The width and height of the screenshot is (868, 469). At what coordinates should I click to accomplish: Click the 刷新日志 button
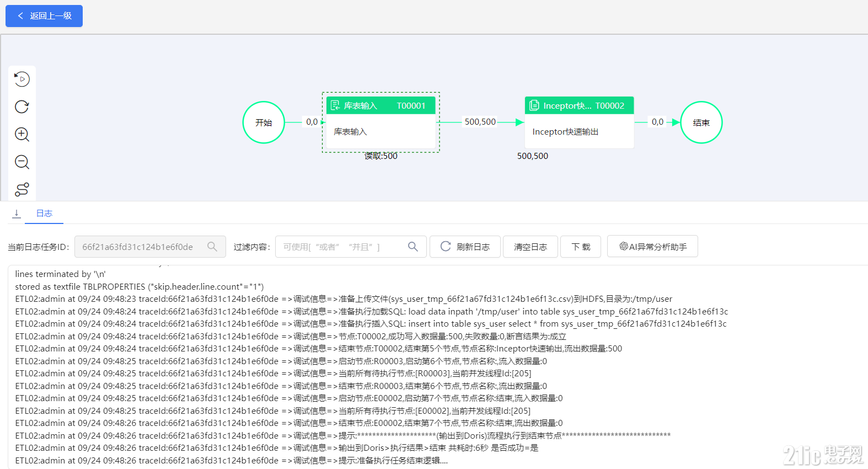pyautogui.click(x=465, y=247)
